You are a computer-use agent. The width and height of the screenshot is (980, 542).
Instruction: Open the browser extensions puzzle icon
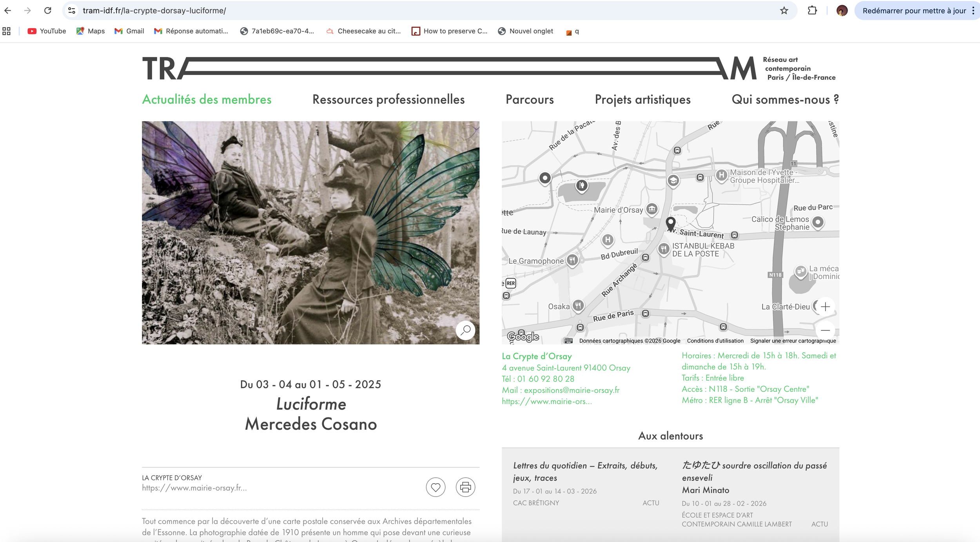pos(812,11)
